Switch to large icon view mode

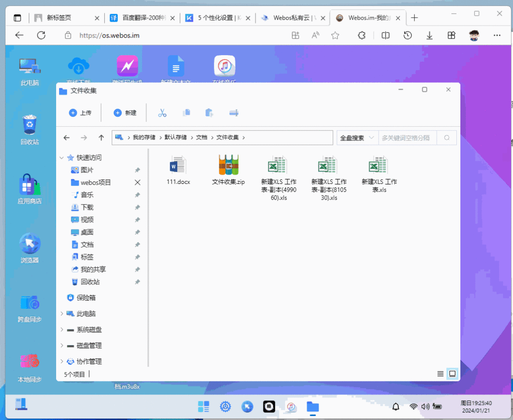pos(451,373)
